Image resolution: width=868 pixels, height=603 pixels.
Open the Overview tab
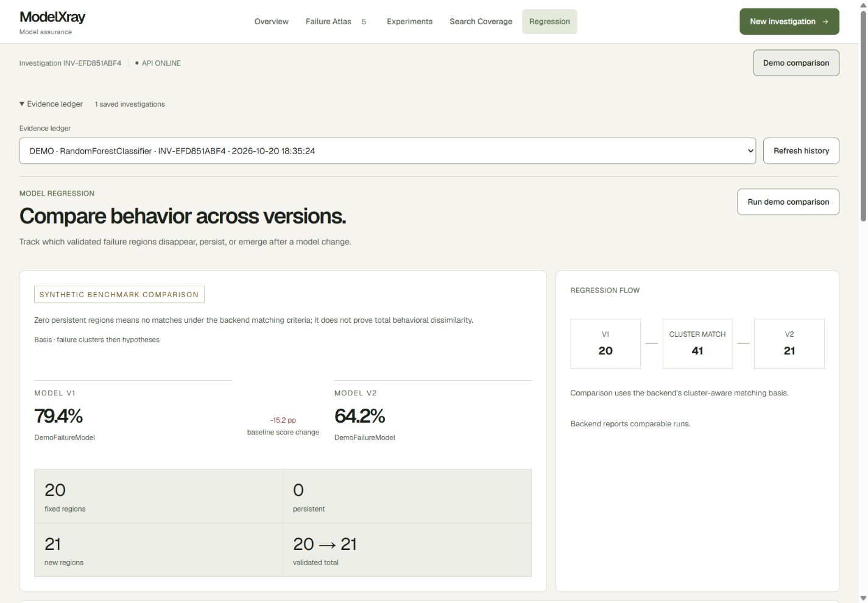click(x=271, y=21)
